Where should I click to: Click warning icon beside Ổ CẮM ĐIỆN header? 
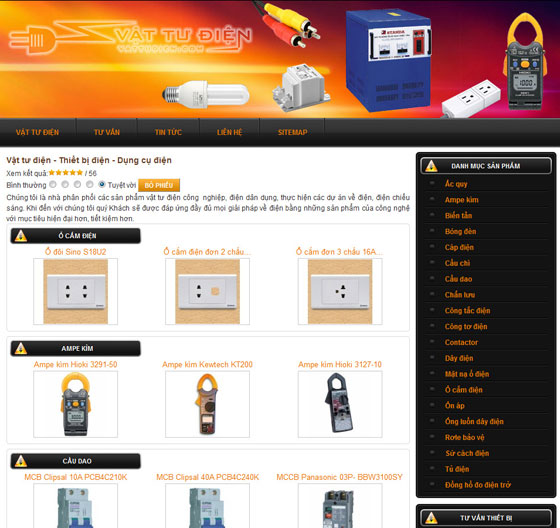click(x=21, y=236)
